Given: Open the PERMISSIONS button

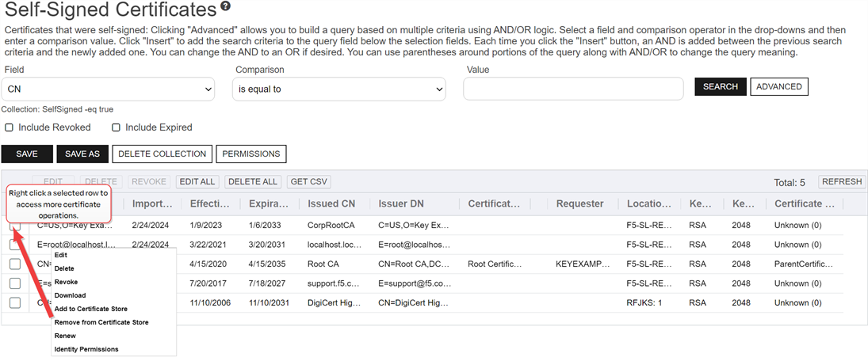Looking at the screenshot, I should (250, 154).
